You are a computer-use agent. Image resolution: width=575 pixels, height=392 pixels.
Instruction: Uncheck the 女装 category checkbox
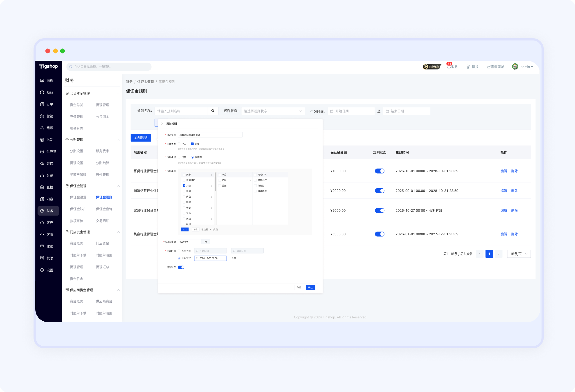184,186
